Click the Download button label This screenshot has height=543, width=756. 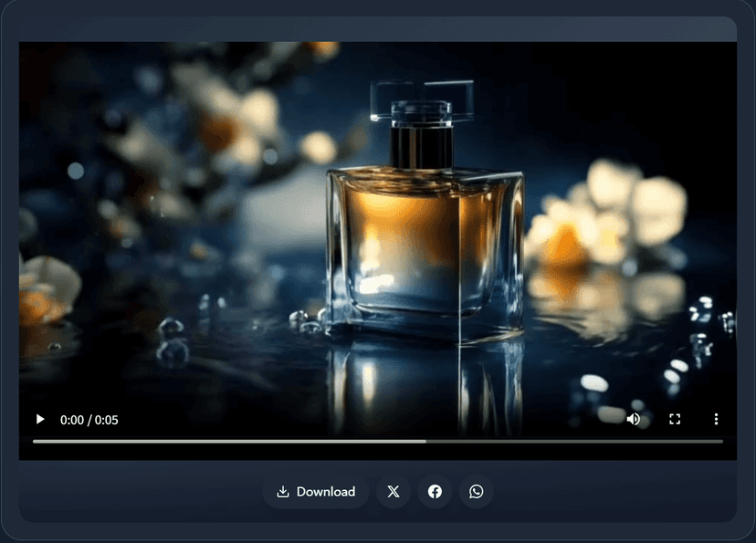pos(326,492)
